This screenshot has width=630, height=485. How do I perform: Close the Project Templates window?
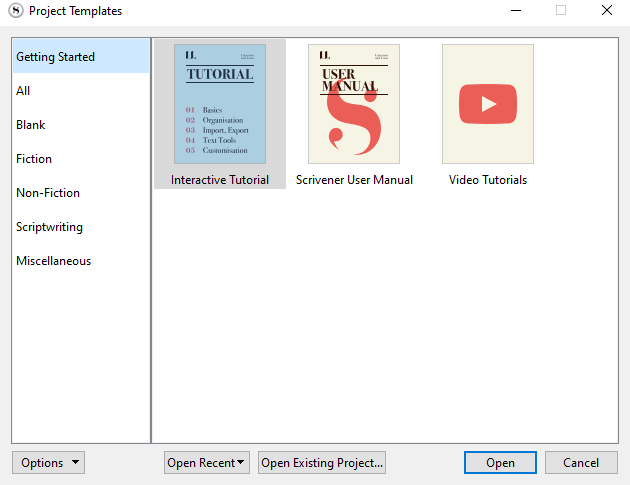[607, 10]
